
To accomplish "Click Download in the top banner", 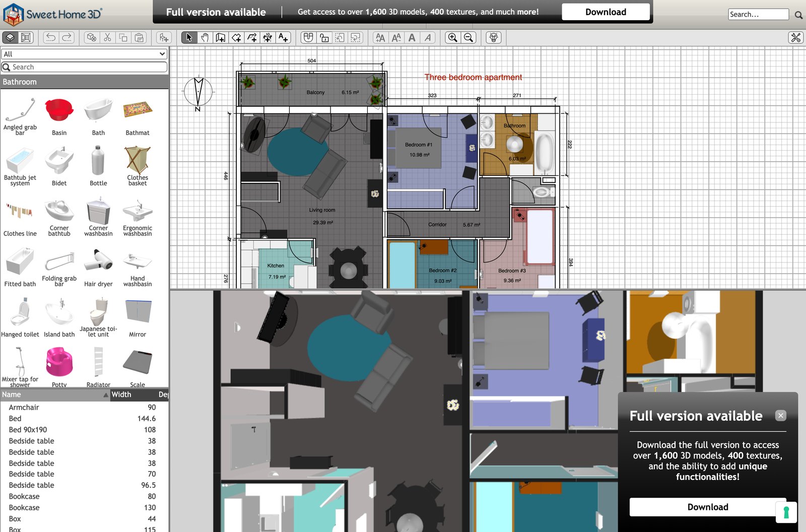I will pos(606,12).
